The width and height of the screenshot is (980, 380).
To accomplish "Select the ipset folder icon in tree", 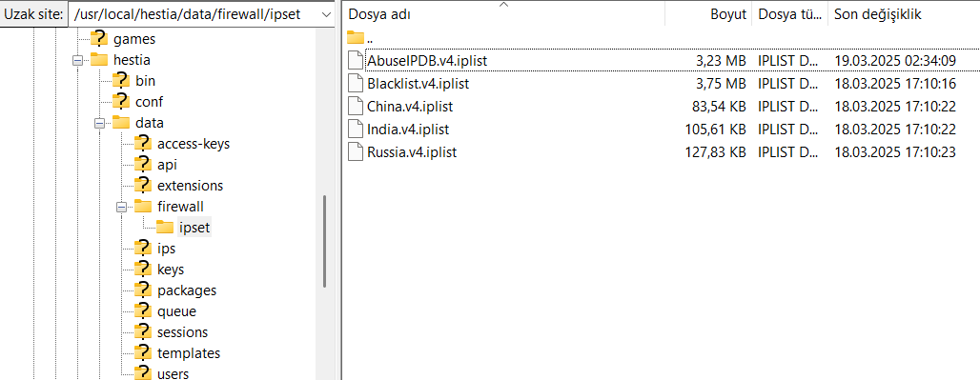I will click(165, 228).
